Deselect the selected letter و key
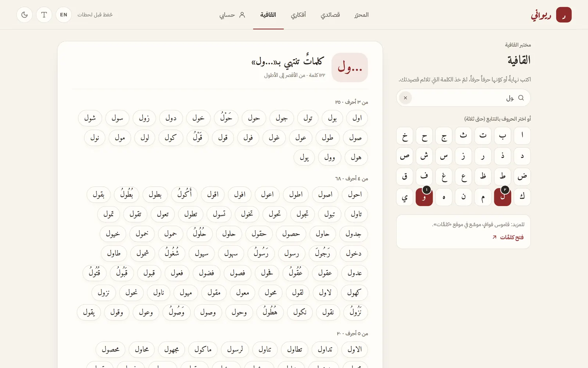 (424, 197)
